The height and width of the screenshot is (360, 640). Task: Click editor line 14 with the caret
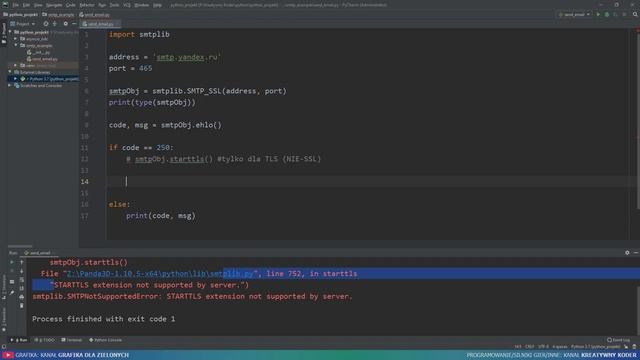tap(367, 182)
